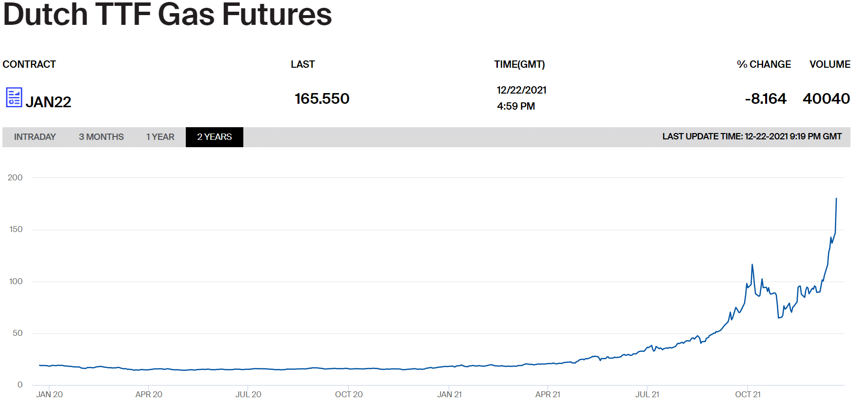
Task: Click the CONTRACT column header
Action: pos(29,64)
